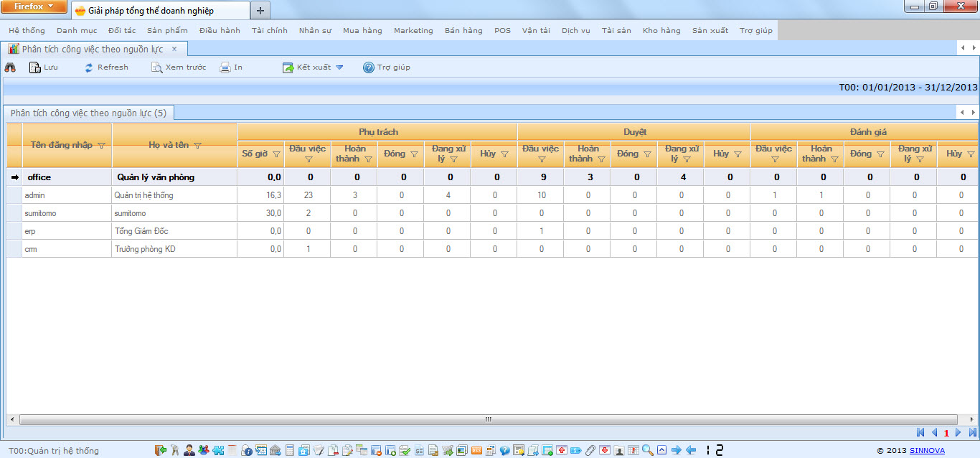Filter the Đóng column under Đánh giá
Screen dimensions: 980x458
pos(880,154)
